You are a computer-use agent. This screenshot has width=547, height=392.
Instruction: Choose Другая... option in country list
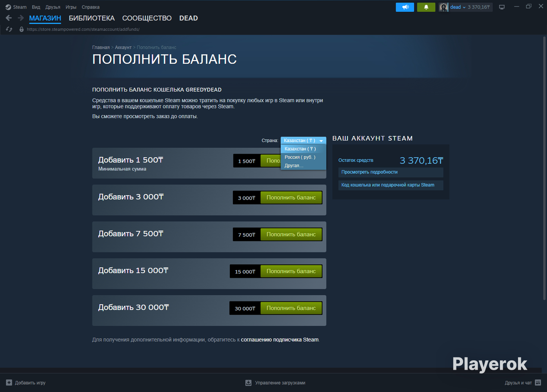[294, 165]
